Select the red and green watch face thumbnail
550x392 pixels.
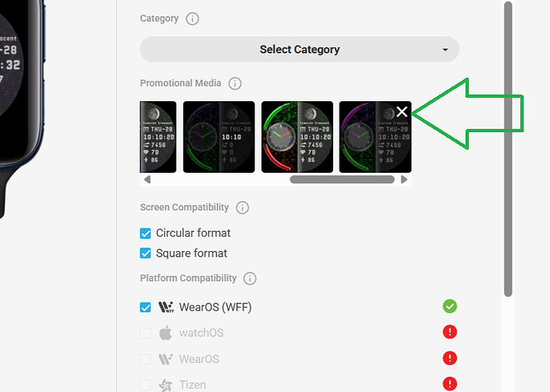297,137
